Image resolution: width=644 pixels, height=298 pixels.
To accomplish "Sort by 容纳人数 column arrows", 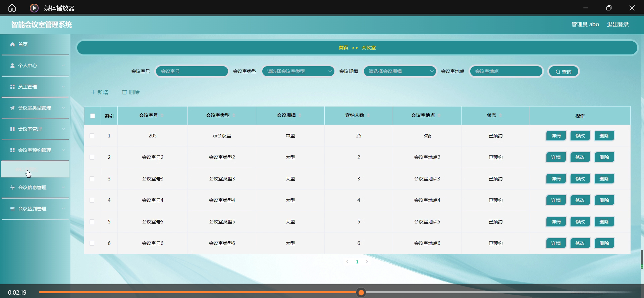I will pos(368,116).
